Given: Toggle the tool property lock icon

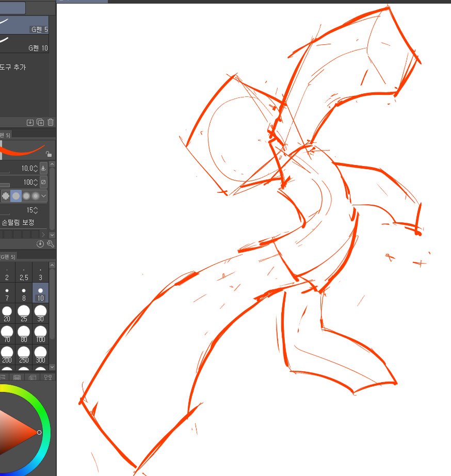Looking at the screenshot, I should click(49, 154).
